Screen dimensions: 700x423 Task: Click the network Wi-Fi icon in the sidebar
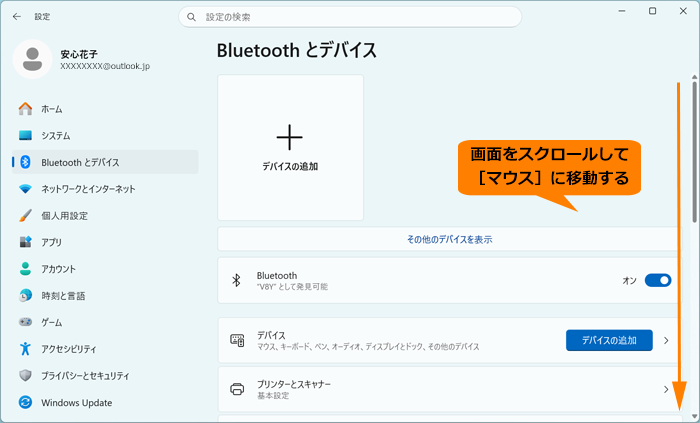click(x=25, y=189)
